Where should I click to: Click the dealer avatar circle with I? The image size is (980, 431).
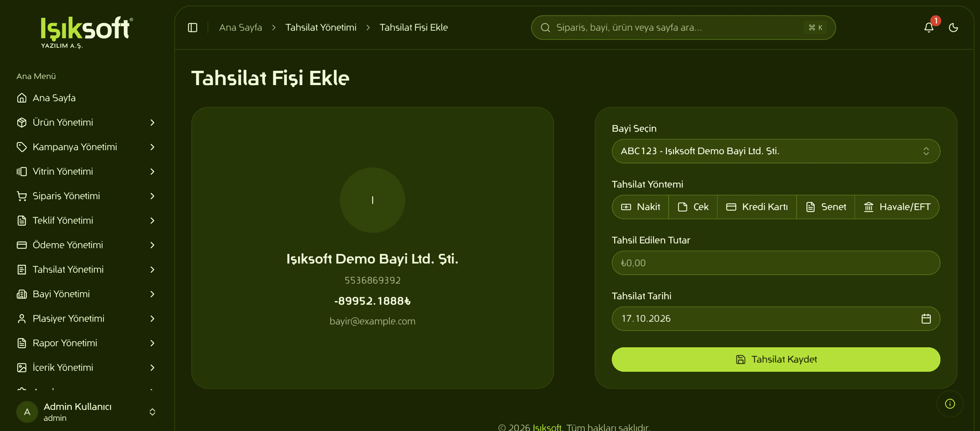coord(372,200)
